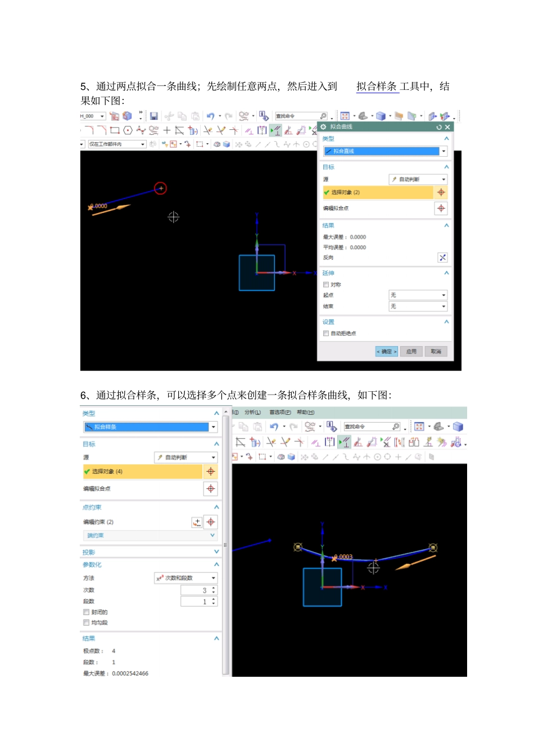The width and height of the screenshot is (534, 756).
Task: Click the magnifier in upper command finder
Action: click(323, 116)
